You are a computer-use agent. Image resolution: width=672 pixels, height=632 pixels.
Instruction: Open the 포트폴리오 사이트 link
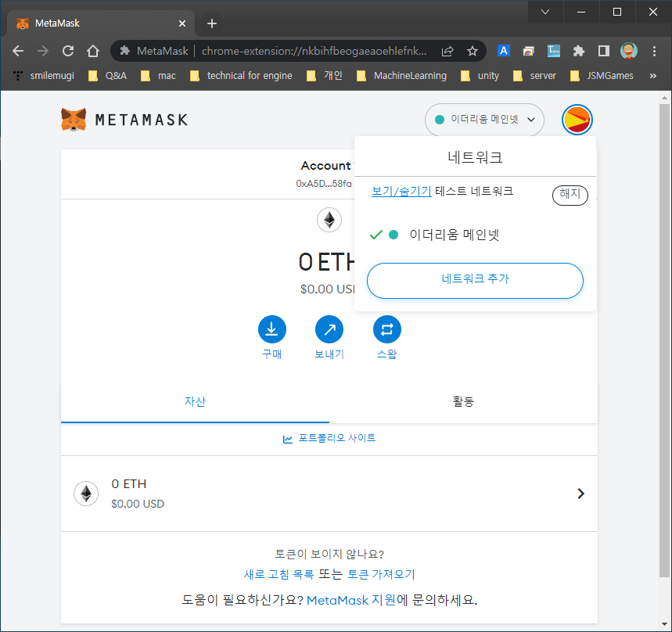tap(329, 438)
